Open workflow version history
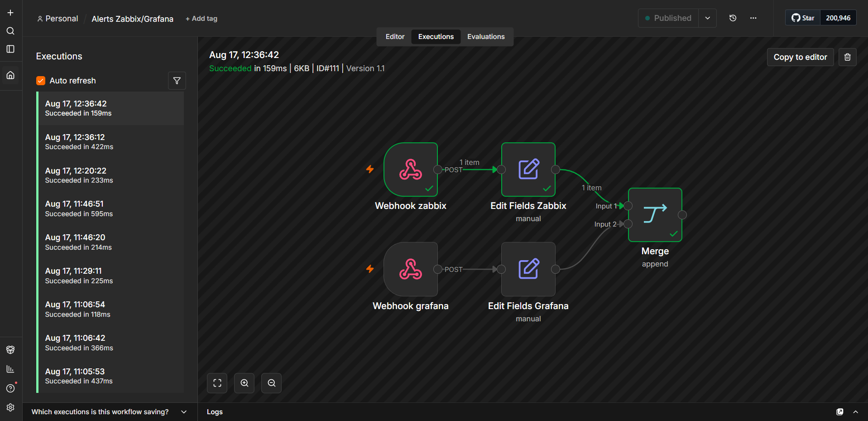 [x=733, y=18]
